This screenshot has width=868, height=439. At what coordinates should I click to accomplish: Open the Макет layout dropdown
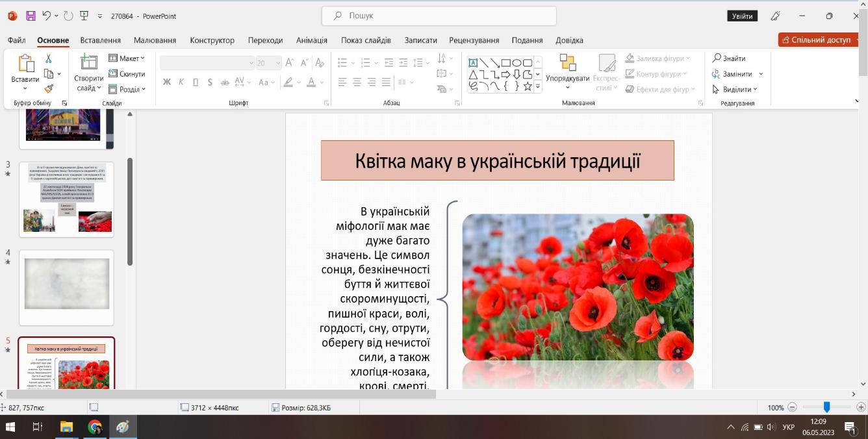[127, 58]
